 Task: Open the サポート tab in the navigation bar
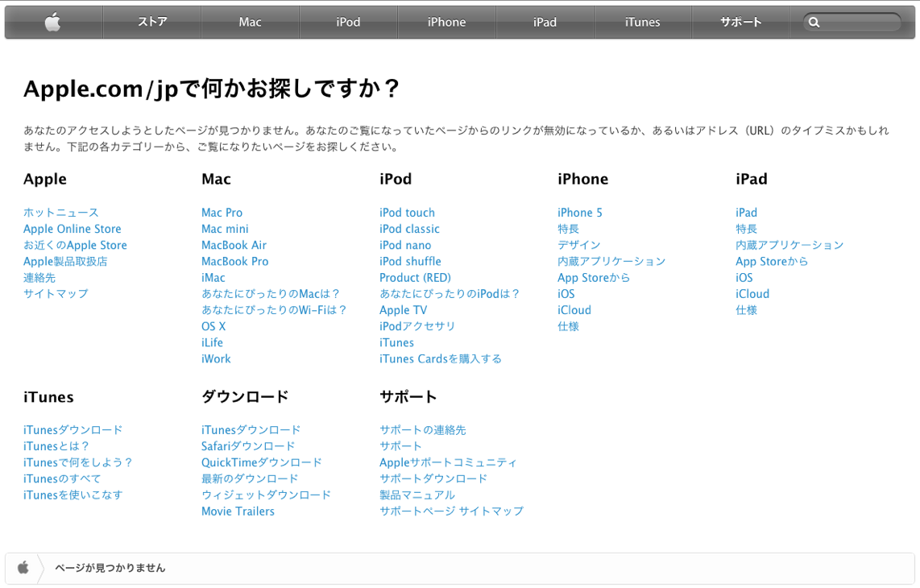tap(740, 23)
